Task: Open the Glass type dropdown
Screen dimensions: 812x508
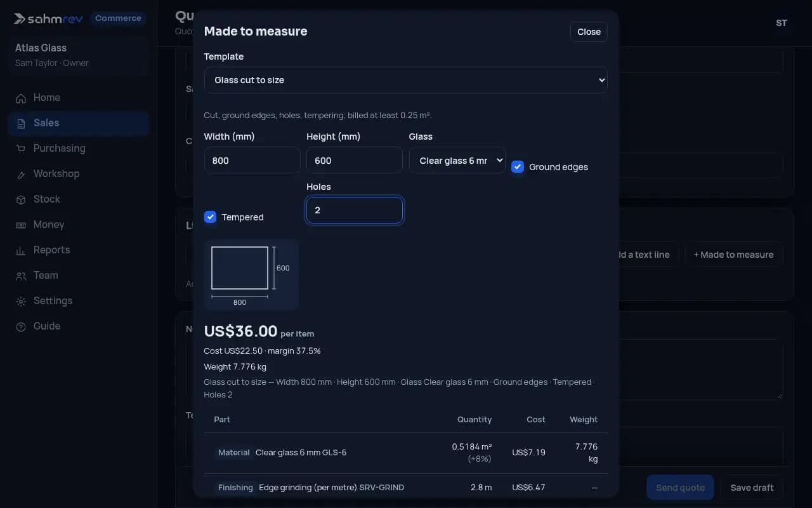Action: [457, 161]
